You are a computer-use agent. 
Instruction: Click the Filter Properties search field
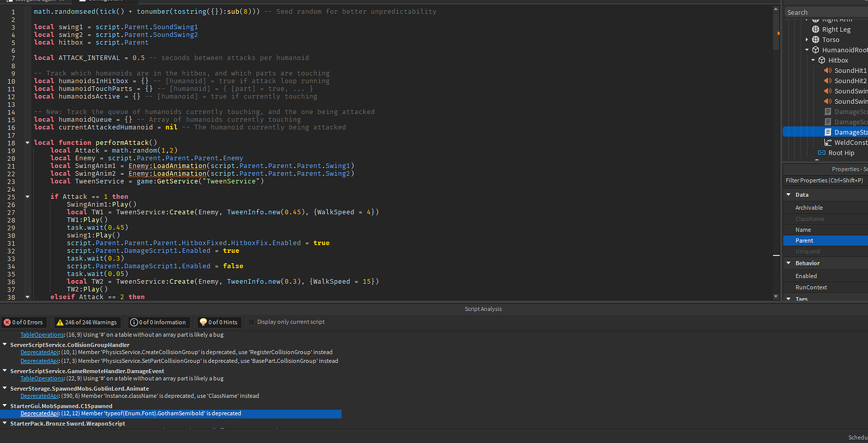tap(825, 181)
